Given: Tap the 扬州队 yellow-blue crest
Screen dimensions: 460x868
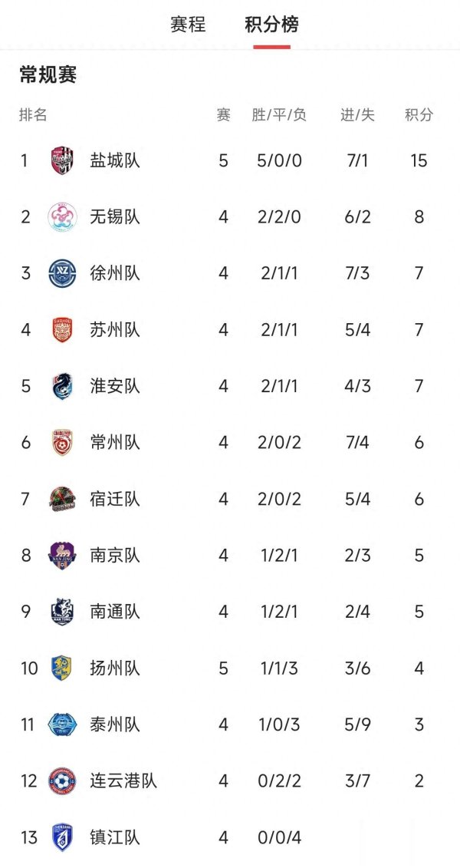Looking at the screenshot, I should (x=62, y=668).
